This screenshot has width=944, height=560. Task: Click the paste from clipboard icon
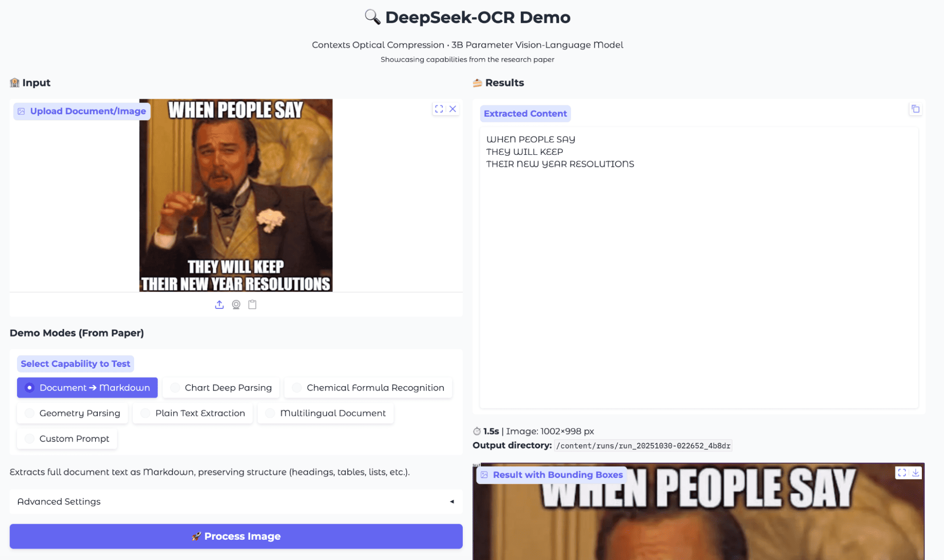tap(252, 305)
